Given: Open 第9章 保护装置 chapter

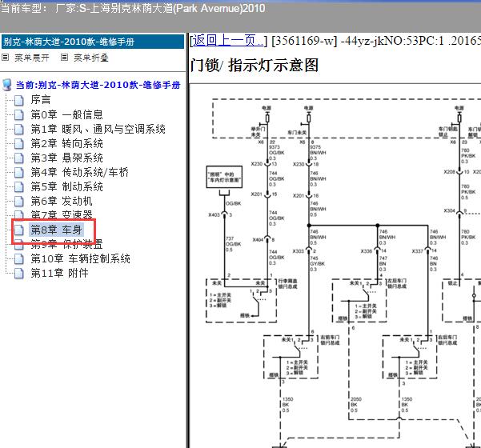Looking at the screenshot, I should (x=66, y=244).
